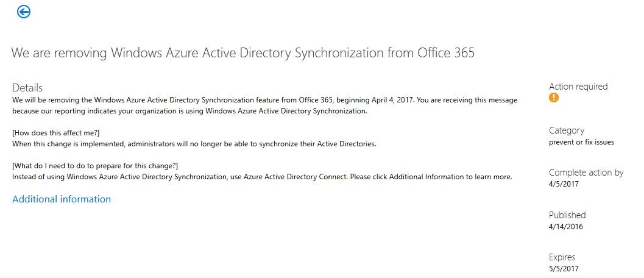Select the 4/5/2017 completion date

[x=564, y=184]
